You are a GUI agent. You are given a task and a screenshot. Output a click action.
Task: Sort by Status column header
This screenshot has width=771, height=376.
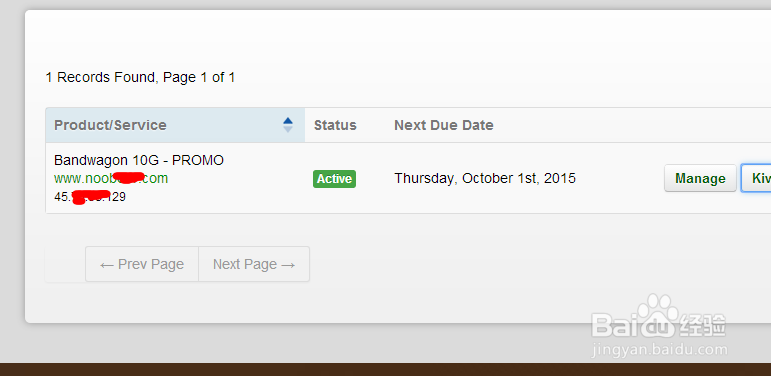(x=335, y=125)
